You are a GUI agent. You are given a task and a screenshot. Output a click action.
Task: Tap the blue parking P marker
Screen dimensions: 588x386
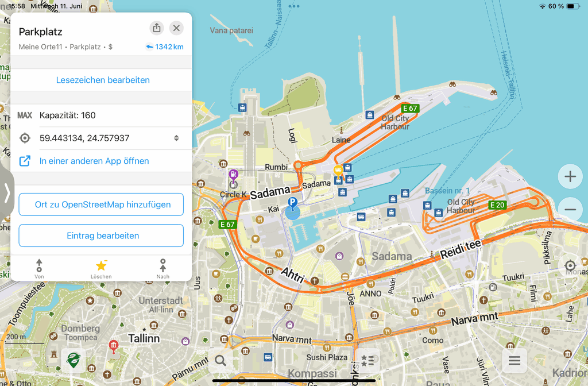click(292, 203)
